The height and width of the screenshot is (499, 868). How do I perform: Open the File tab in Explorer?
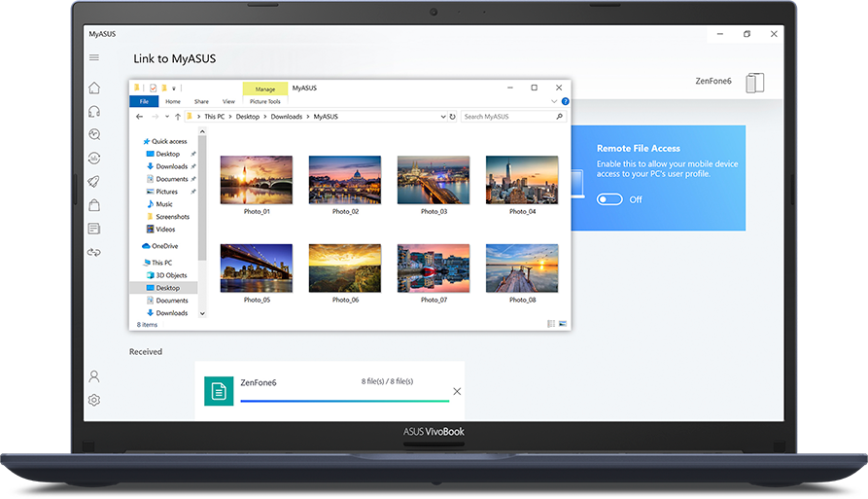[144, 101]
